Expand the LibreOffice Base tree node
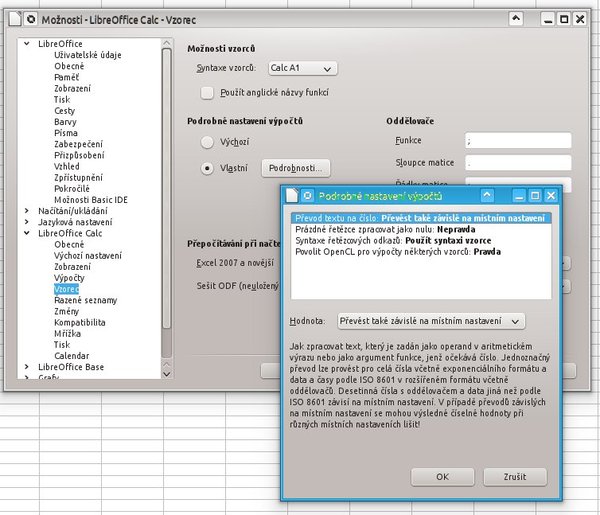The width and height of the screenshot is (600, 515). [x=27, y=367]
